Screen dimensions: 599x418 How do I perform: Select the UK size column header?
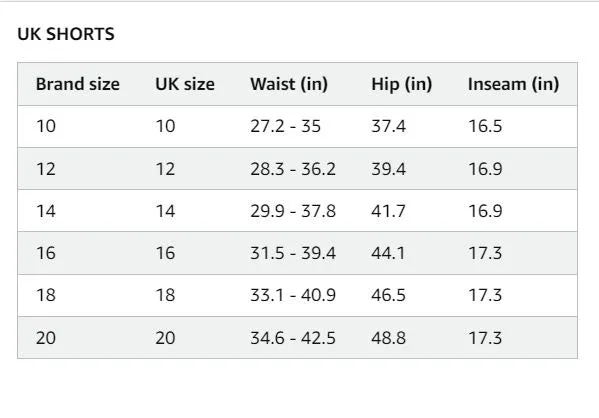(185, 84)
